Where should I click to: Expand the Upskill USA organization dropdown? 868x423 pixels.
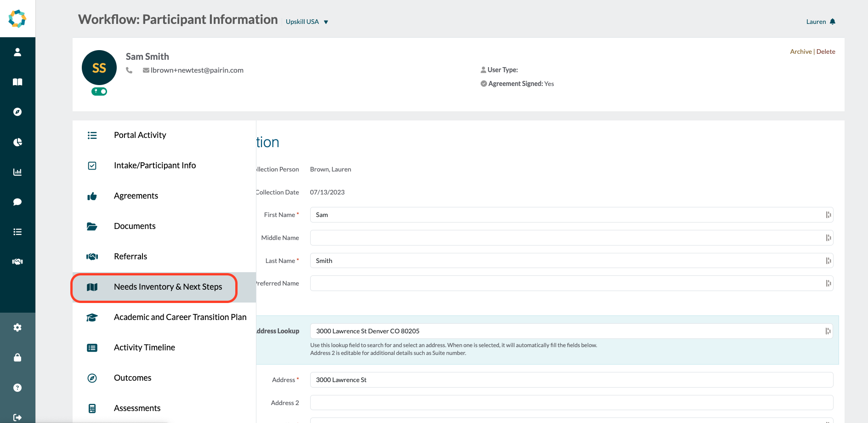point(306,22)
